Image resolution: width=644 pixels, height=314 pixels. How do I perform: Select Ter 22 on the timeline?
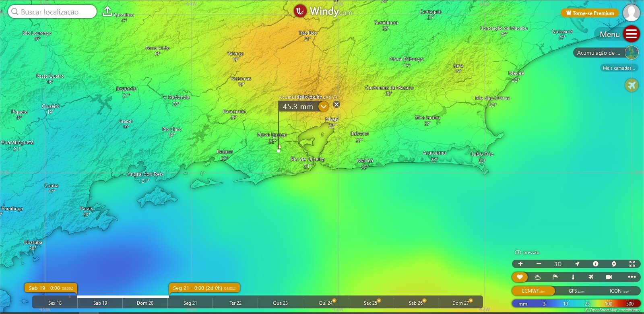point(235,303)
